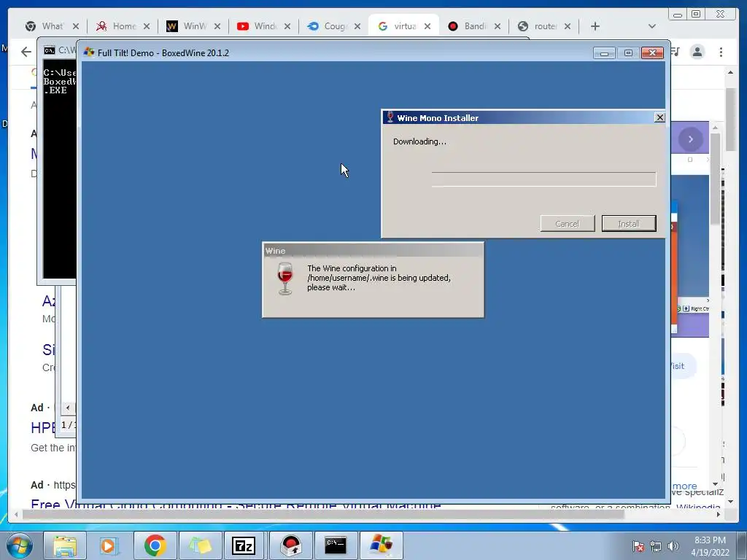The height and width of the screenshot is (560, 747).
Task: Open Chrome three-dot menu
Action: [721, 52]
